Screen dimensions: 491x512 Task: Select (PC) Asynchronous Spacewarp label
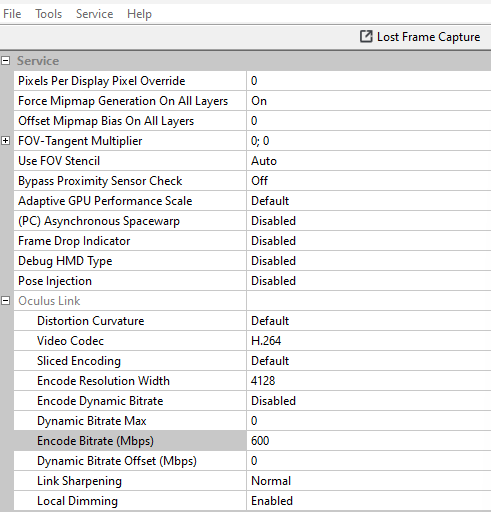point(99,221)
